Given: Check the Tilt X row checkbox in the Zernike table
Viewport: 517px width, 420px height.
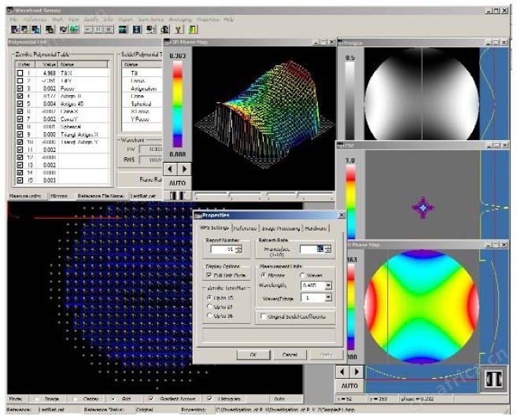Looking at the screenshot, I should [x=20, y=73].
